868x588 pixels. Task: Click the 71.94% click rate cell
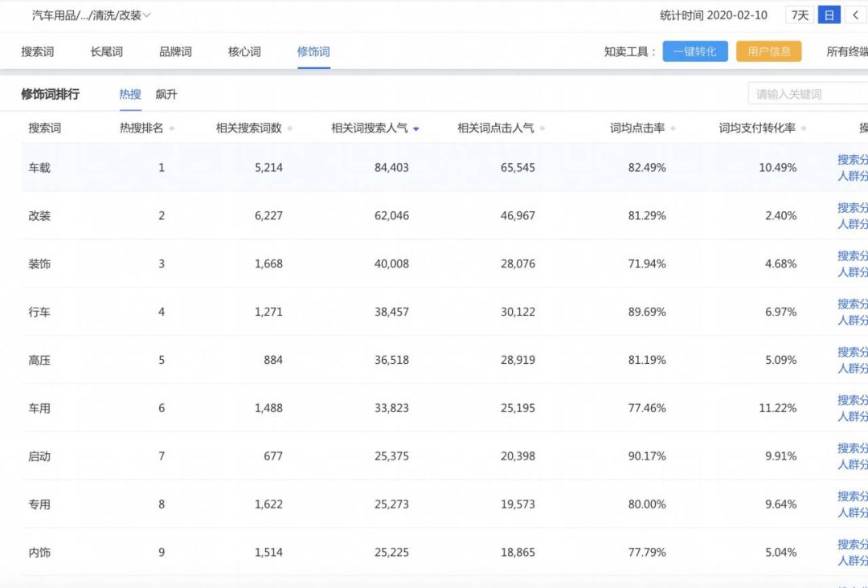(x=646, y=263)
